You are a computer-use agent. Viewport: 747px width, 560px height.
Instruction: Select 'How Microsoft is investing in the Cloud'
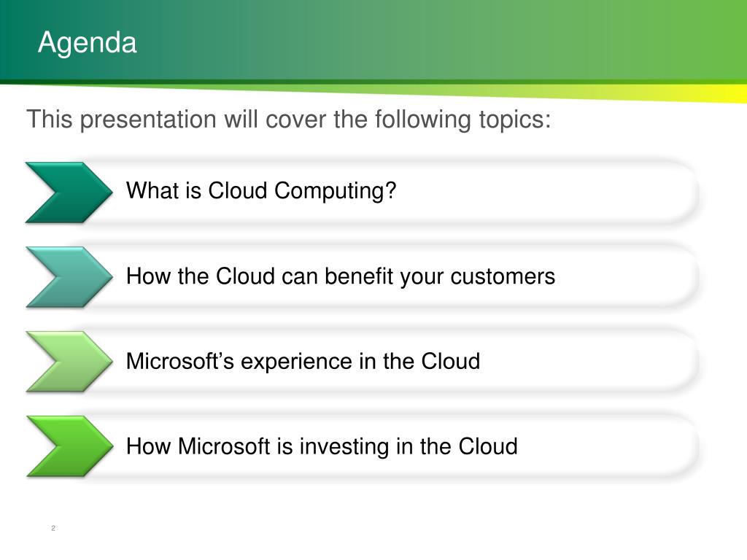[322, 447]
